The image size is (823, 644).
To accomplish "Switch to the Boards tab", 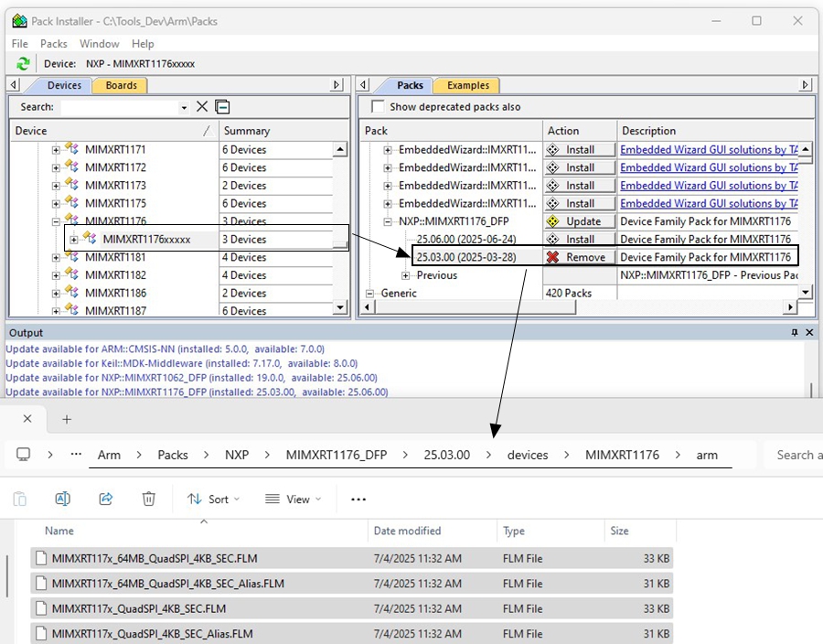I will pyautogui.click(x=121, y=85).
